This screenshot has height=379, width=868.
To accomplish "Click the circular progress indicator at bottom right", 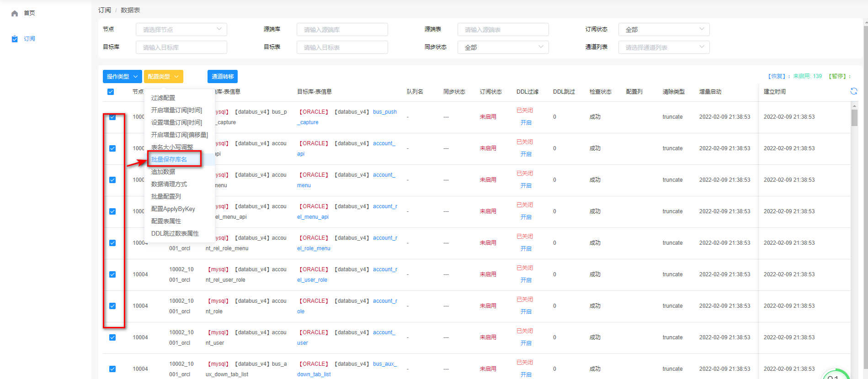I will click(836, 374).
